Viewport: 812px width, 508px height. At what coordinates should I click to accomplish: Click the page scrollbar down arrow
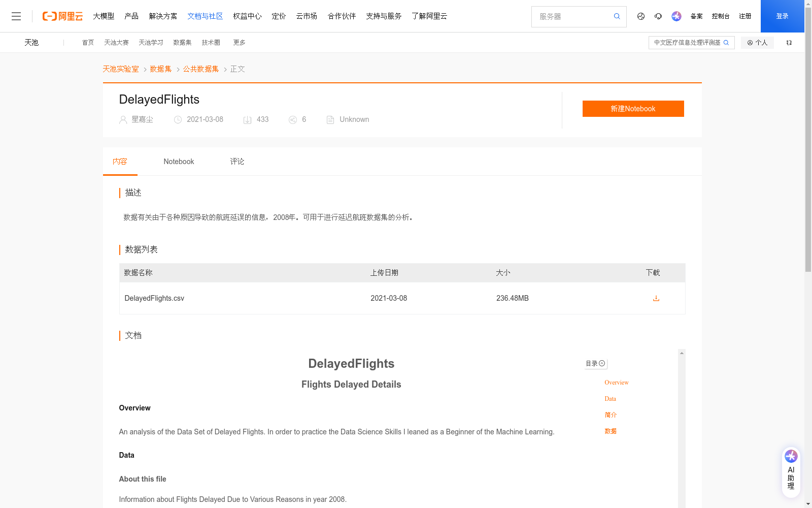coord(808,504)
